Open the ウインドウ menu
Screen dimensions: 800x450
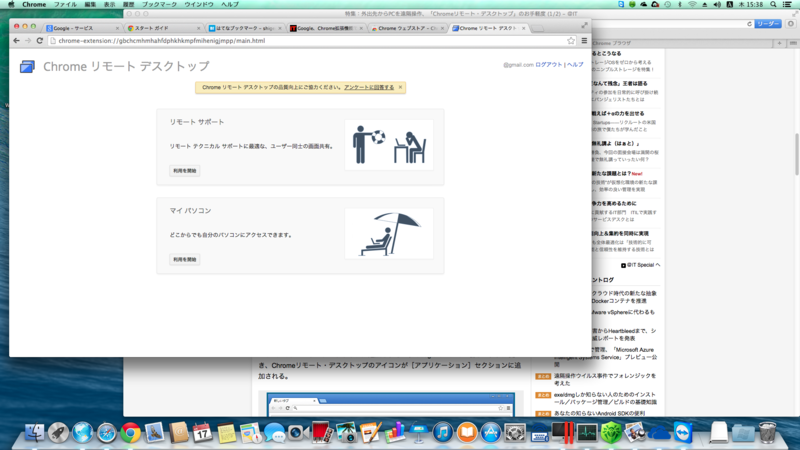[x=199, y=4]
